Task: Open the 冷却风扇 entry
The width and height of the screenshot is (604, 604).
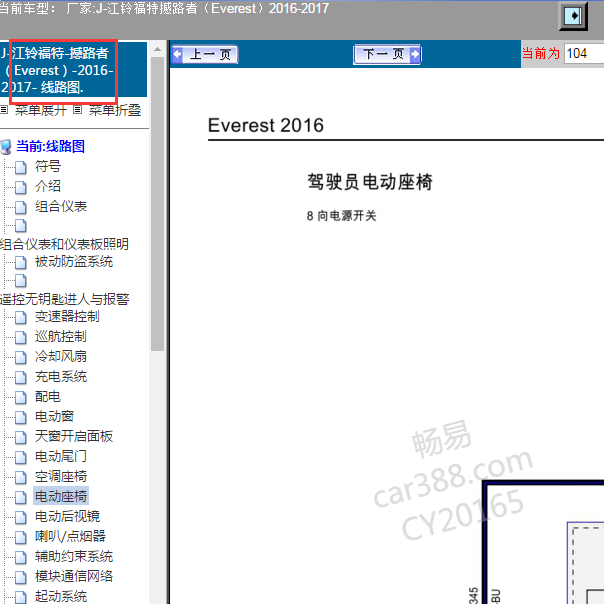Action: click(61, 357)
